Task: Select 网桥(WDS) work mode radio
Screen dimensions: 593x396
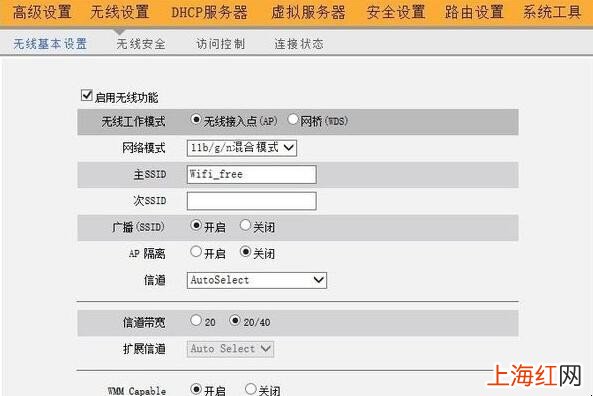Action: click(x=293, y=120)
